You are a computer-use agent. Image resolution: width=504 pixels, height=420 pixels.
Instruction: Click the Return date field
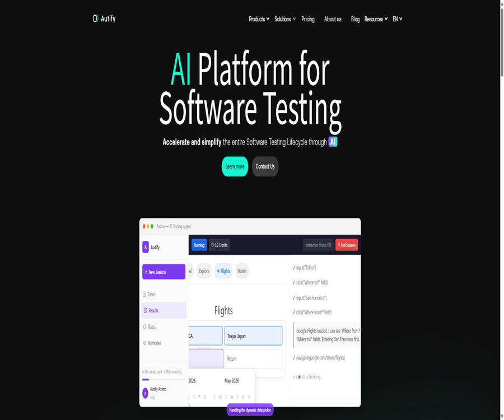(x=253, y=358)
